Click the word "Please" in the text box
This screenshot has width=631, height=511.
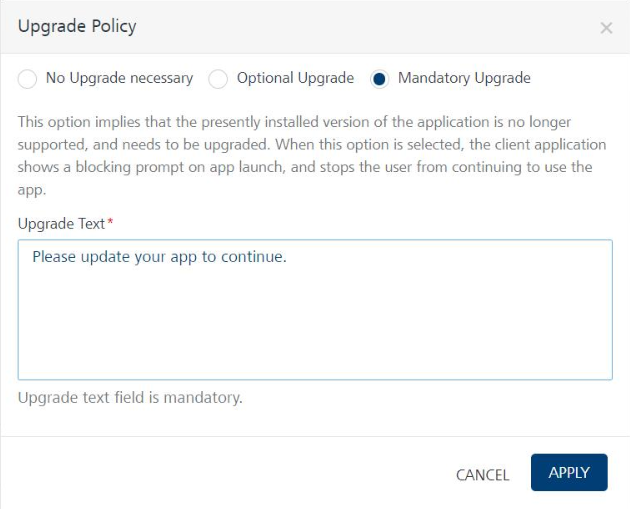pos(55,257)
